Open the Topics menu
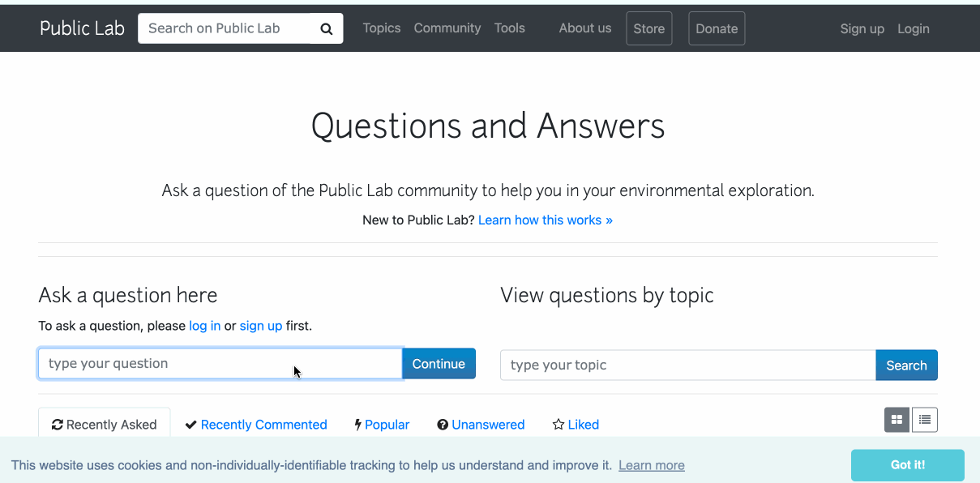The height and width of the screenshot is (483, 980). click(x=381, y=28)
